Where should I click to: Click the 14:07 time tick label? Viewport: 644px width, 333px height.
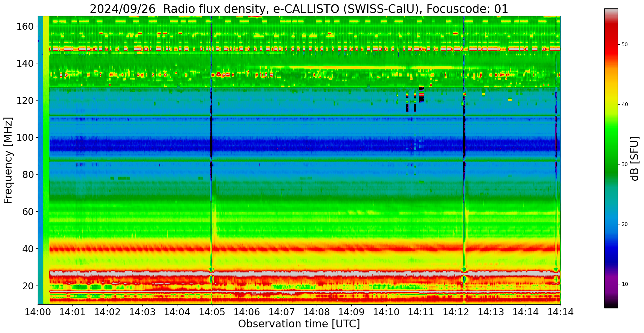coord(282,312)
